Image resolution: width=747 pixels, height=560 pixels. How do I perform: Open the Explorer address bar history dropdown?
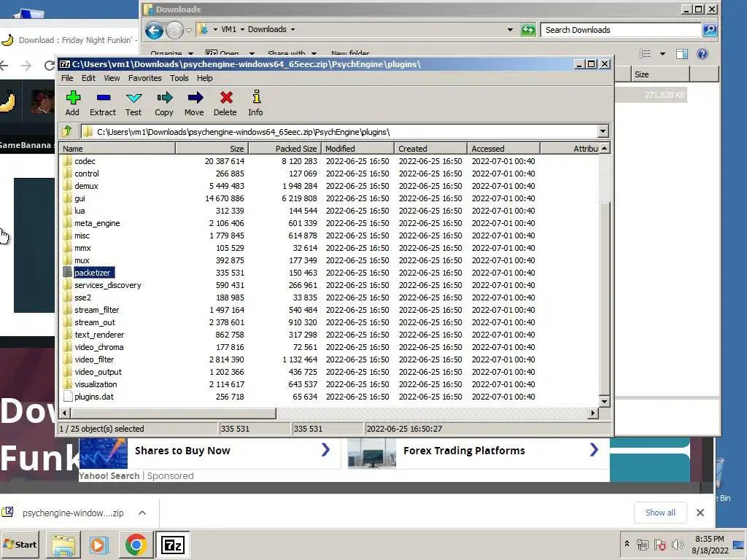(x=510, y=29)
